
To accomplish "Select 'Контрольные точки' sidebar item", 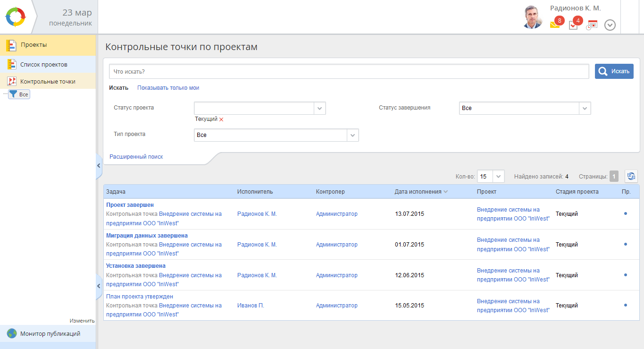I will click(x=47, y=81).
